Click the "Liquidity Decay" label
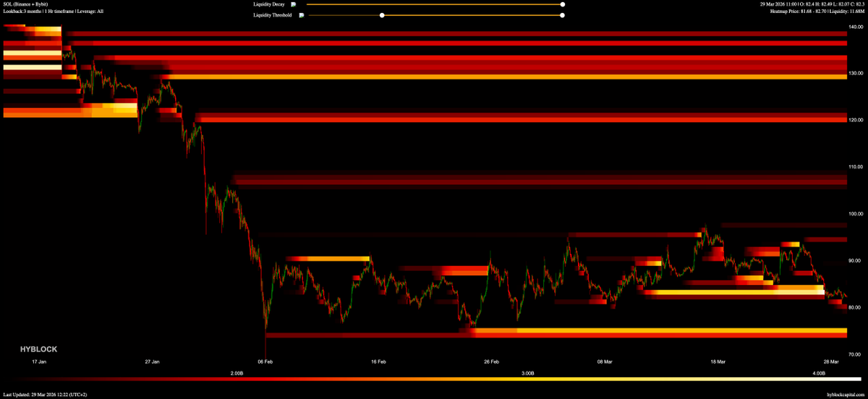868x399 pixels. coord(269,4)
